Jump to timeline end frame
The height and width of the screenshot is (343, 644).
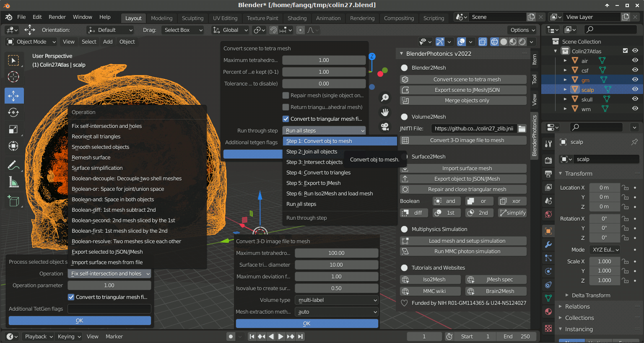301,336
